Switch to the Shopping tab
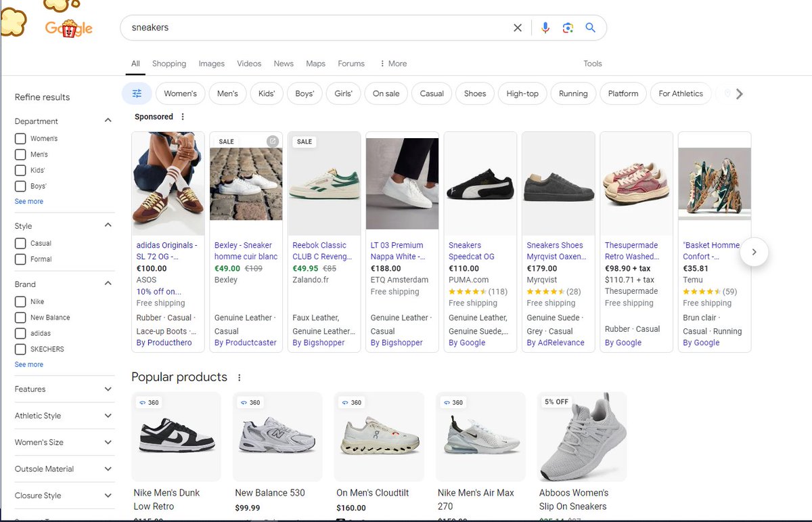 [x=169, y=64]
